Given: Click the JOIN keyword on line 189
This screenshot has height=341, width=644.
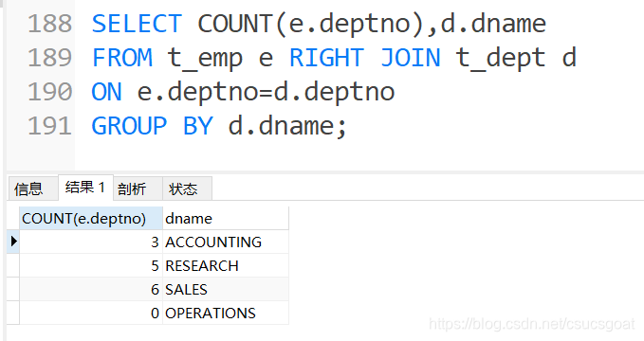Looking at the screenshot, I should 411,58.
